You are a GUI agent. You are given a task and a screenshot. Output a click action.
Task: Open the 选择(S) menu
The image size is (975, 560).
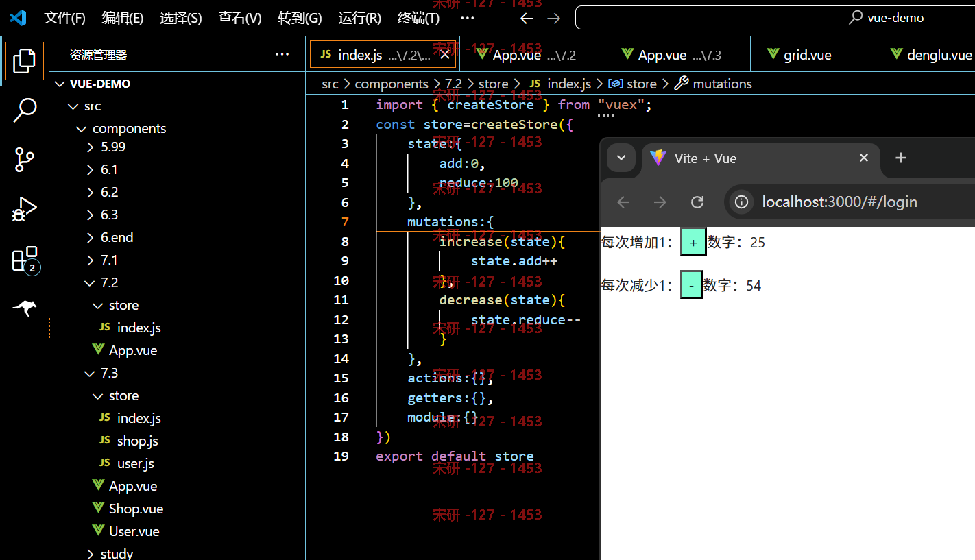(181, 18)
